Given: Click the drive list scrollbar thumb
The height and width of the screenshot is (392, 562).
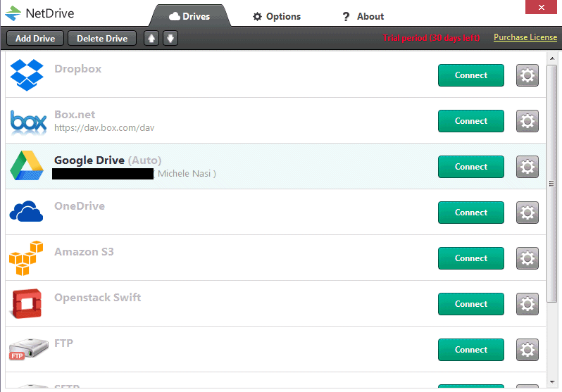Looking at the screenshot, I should point(552,184).
